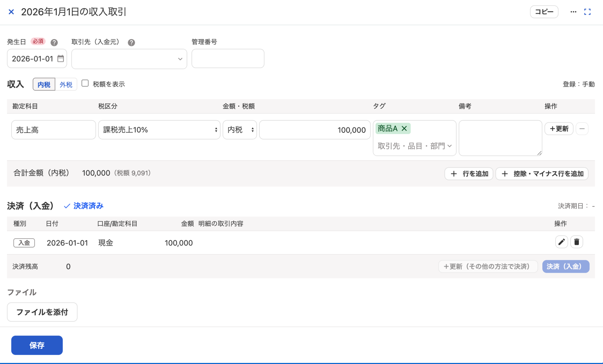The width and height of the screenshot is (603, 364).
Task: Delete the 入金 settlement row
Action: pyautogui.click(x=577, y=242)
